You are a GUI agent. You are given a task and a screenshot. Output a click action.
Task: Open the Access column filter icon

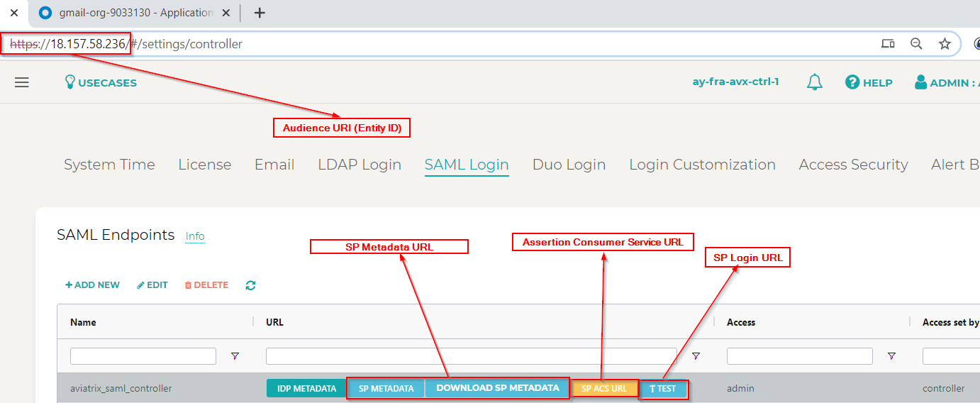pos(891,356)
